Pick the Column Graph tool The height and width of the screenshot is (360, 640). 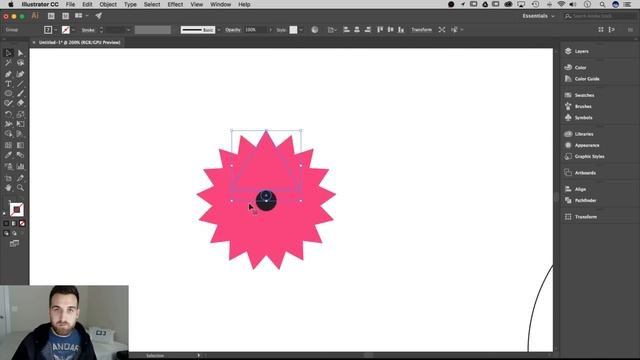click(20, 167)
